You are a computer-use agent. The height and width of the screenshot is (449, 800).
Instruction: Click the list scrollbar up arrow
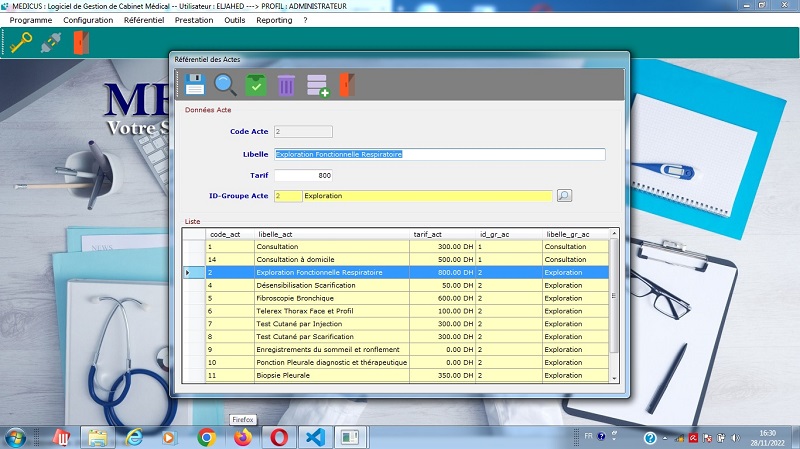[614, 233]
